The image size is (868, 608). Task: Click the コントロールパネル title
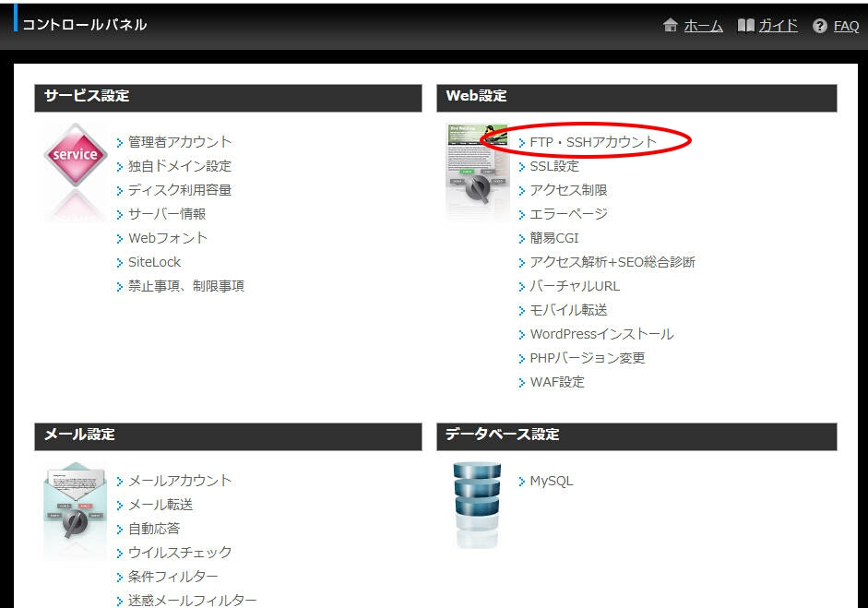[x=84, y=24]
